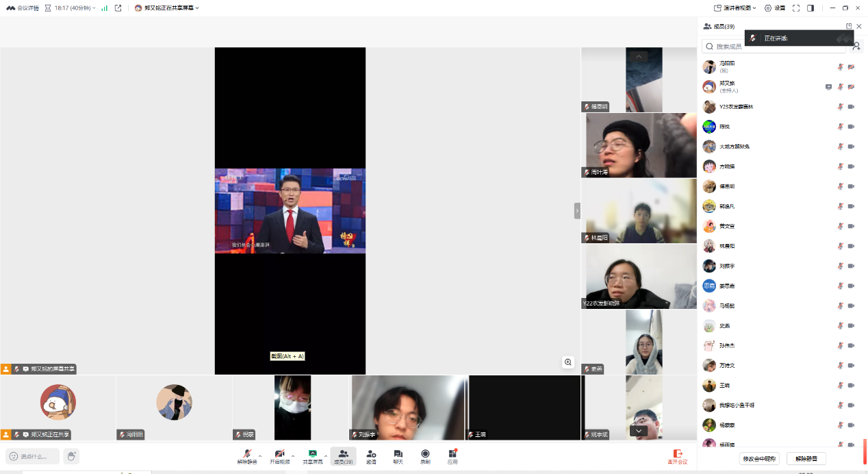This screenshot has height=474, width=868.
Task: Open the 邀请 (Invite) icon in bottom toolbar
Action: [x=370, y=456]
